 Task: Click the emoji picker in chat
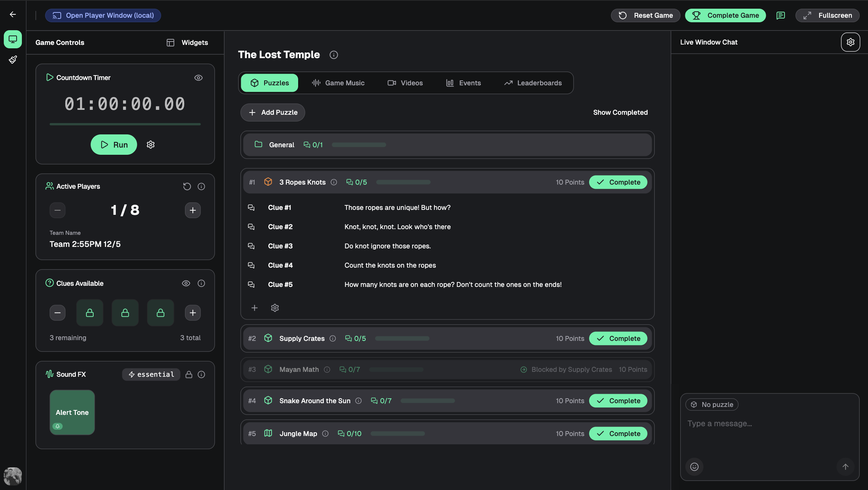694,467
